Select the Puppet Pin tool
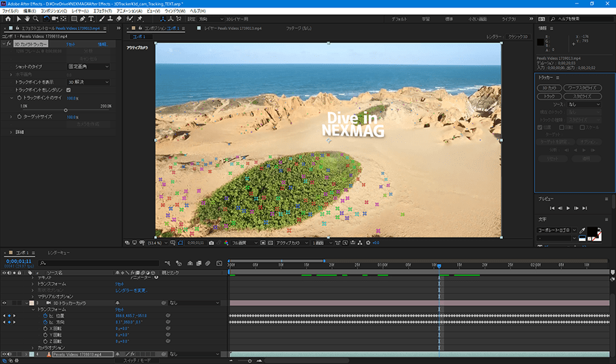The image size is (616, 364). tap(139, 18)
